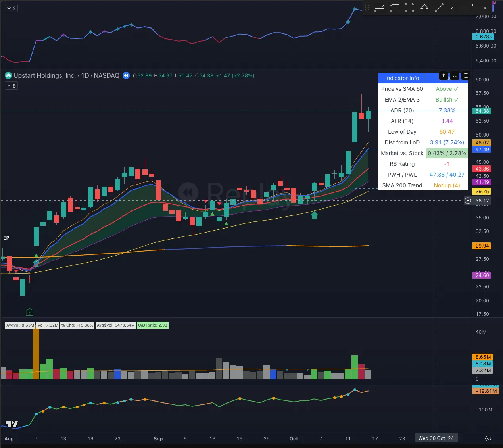
Task: Click the blue 47.49 price label
Action: tap(482, 150)
